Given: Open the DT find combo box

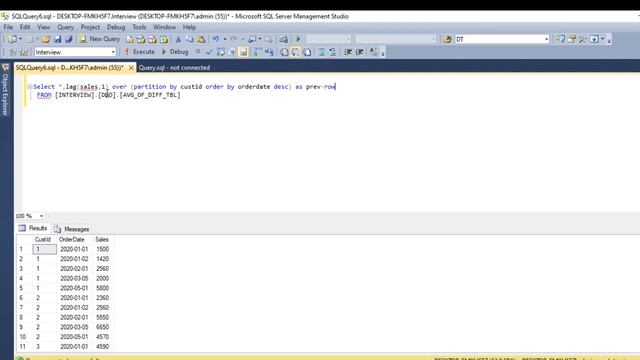Looking at the screenshot, I should pos(502,39).
